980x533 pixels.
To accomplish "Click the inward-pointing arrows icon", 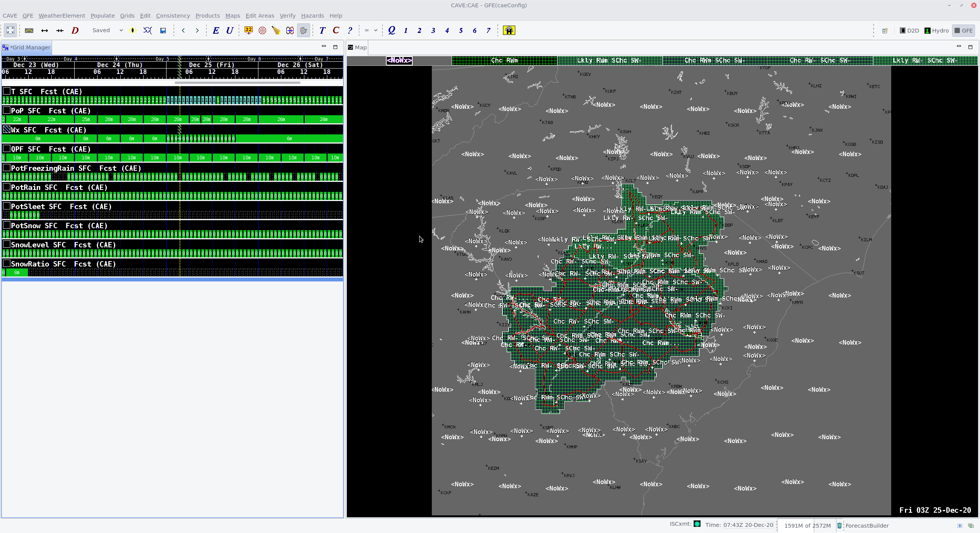I will pos(60,30).
